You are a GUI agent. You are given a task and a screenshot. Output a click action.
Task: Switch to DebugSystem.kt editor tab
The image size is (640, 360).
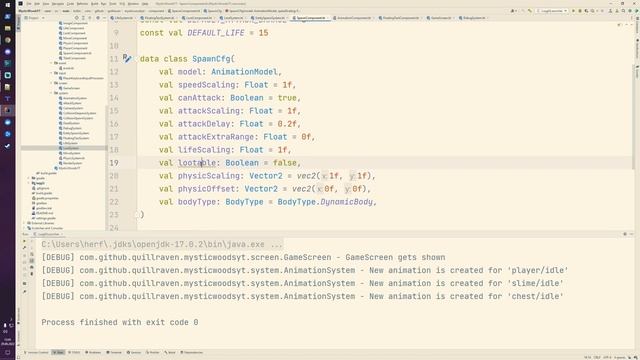[x=473, y=18]
